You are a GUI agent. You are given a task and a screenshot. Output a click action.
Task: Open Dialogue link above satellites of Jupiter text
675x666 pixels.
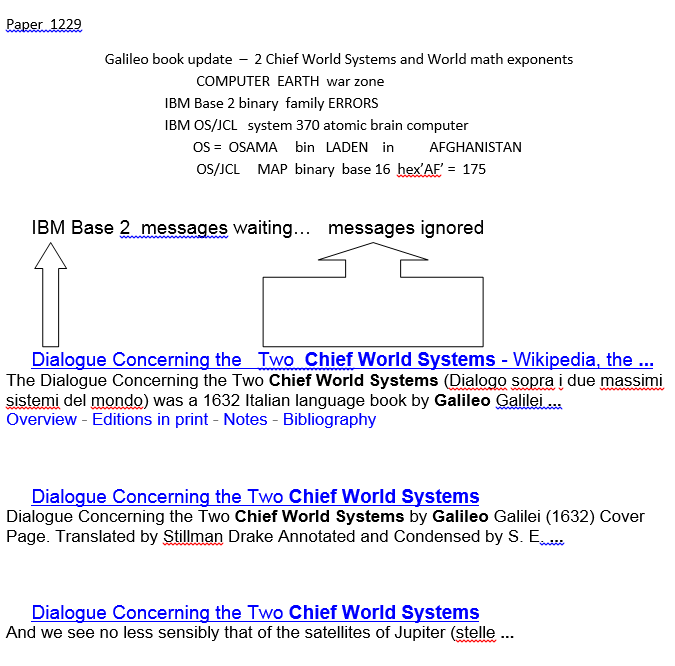point(255,613)
